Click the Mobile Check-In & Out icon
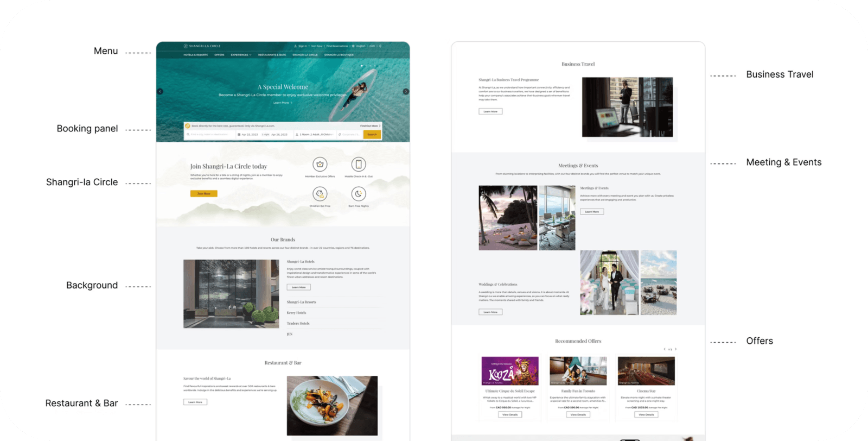 coord(359,164)
